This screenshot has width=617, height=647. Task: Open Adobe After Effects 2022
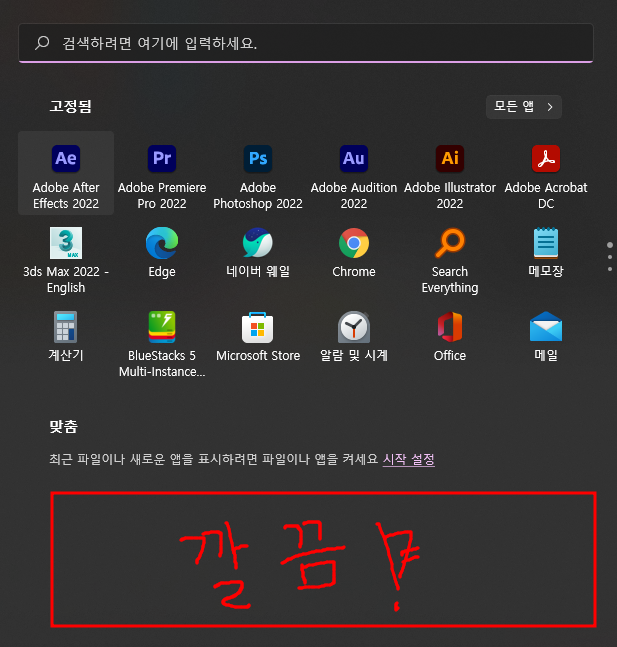[x=66, y=173]
